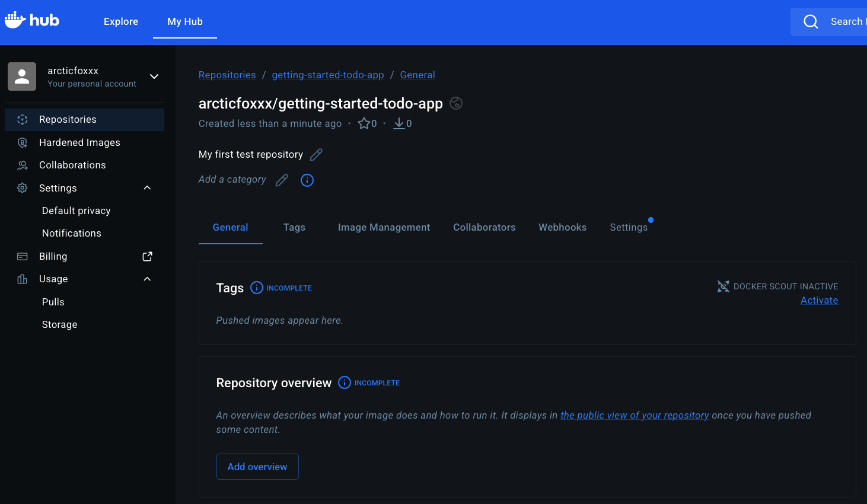Viewport: 867px width, 504px height.
Task: Click the getting-started-todo-app breadcrumb link
Action: [328, 75]
